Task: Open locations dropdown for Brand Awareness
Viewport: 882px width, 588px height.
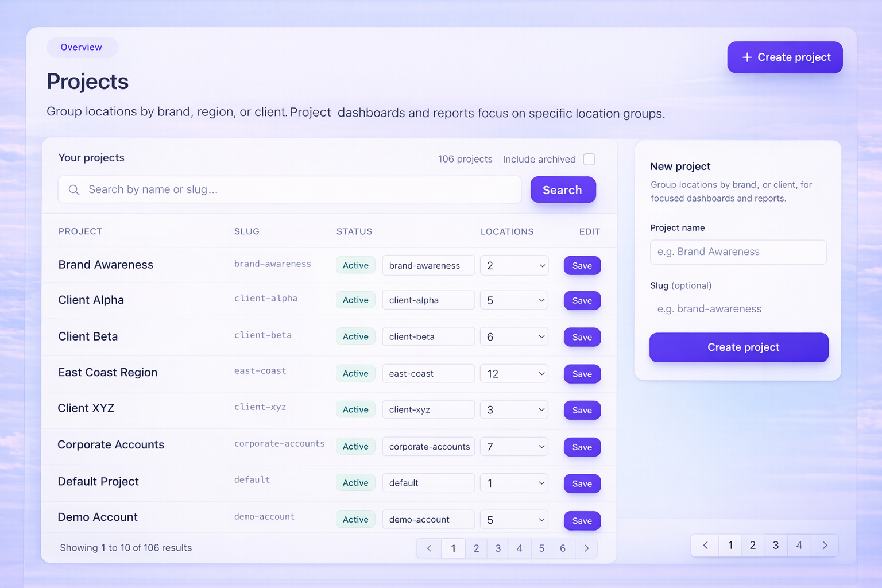Action: click(514, 265)
